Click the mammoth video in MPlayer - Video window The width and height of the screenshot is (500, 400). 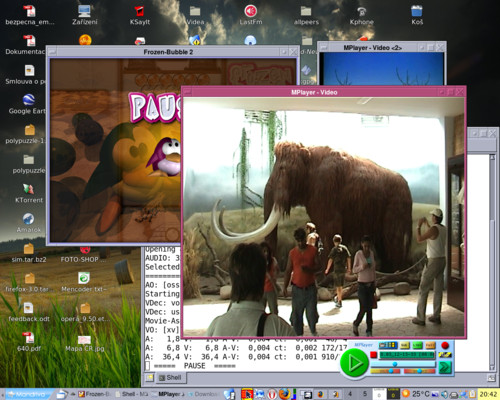323,217
